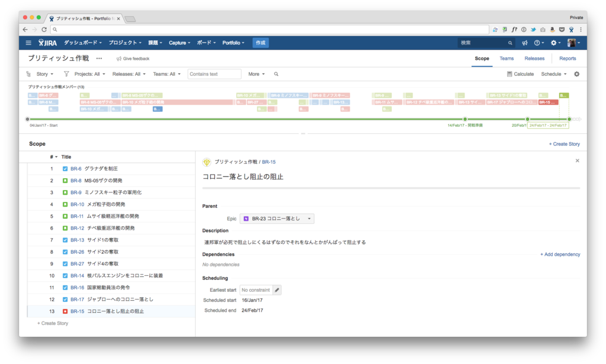Click the hierarchy icon beside Story
Image resolution: width=606 pixels, height=364 pixels.
point(28,74)
